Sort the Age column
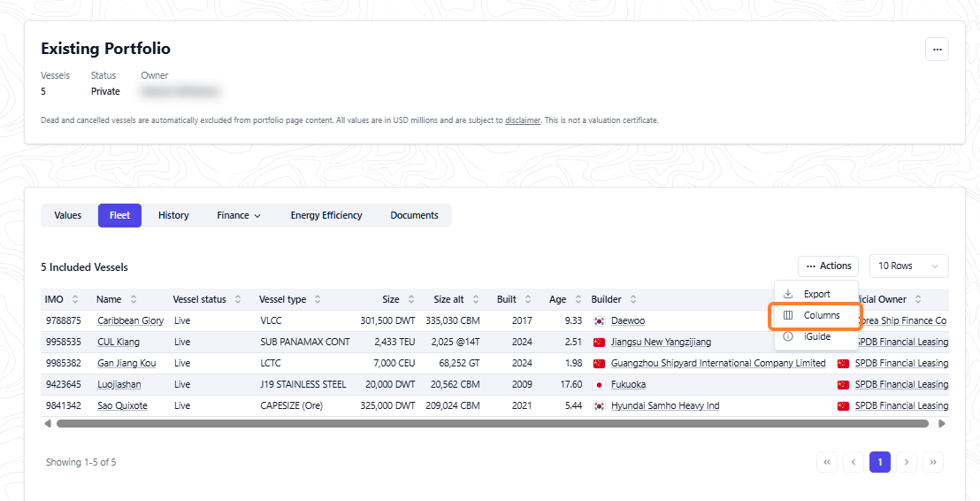Image resolution: width=980 pixels, height=501 pixels. [x=578, y=299]
